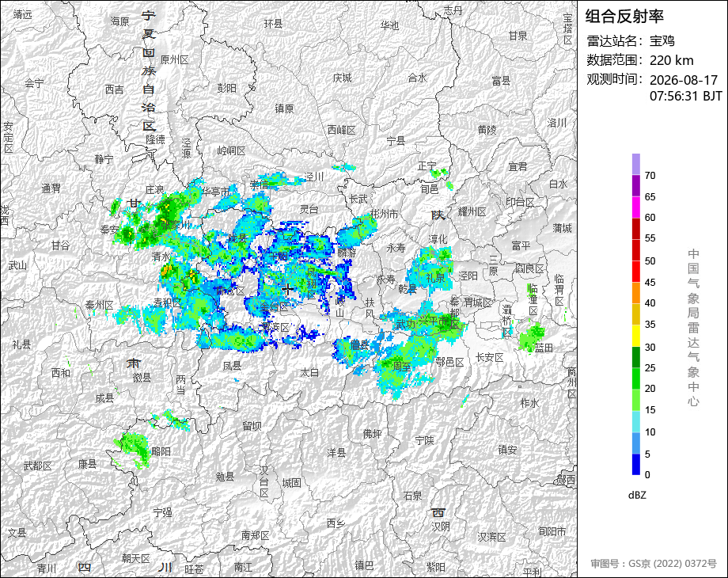
Task: Click the 太白 county label
Action: coord(309,372)
